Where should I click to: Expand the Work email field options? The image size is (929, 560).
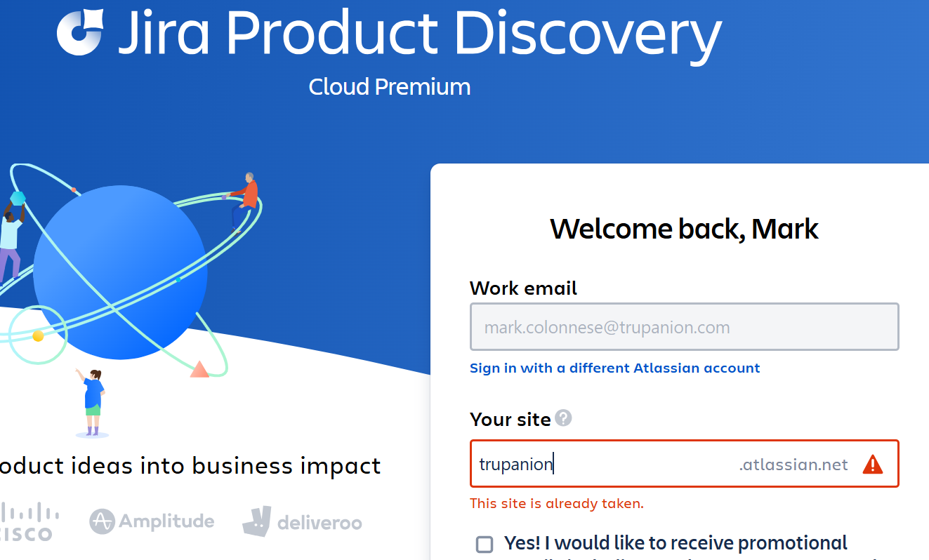684,326
